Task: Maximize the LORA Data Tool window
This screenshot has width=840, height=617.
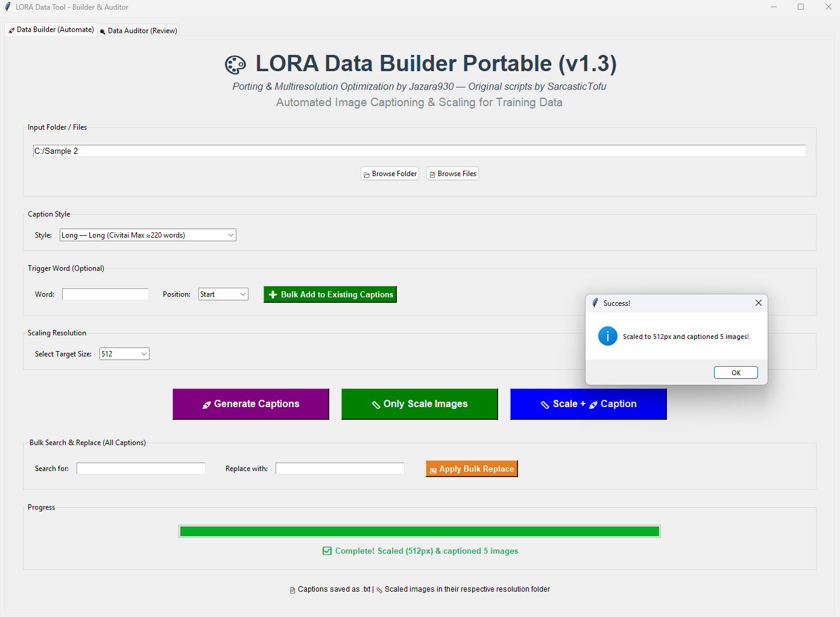Action: coord(801,7)
